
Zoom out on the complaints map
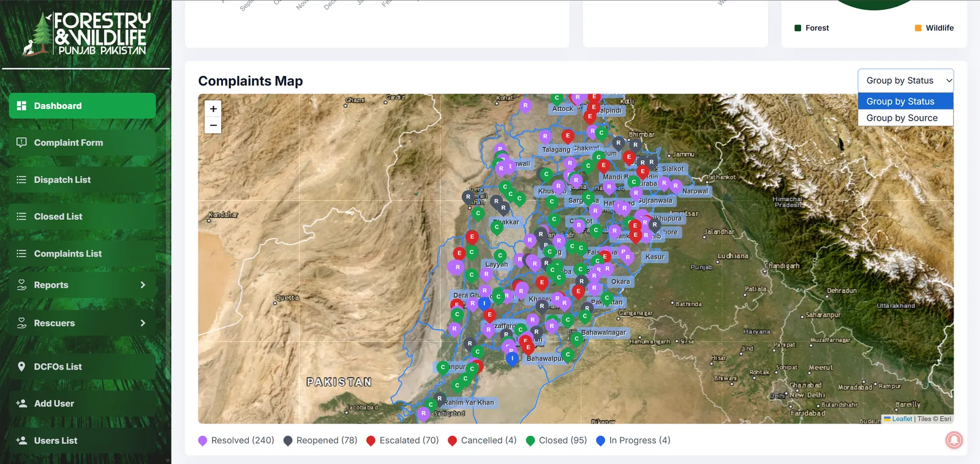(213, 125)
